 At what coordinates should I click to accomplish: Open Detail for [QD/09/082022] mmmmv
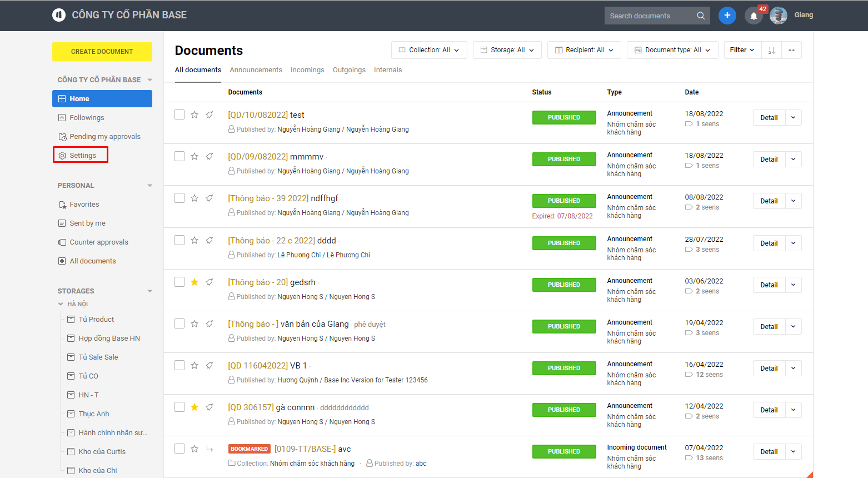pos(769,160)
